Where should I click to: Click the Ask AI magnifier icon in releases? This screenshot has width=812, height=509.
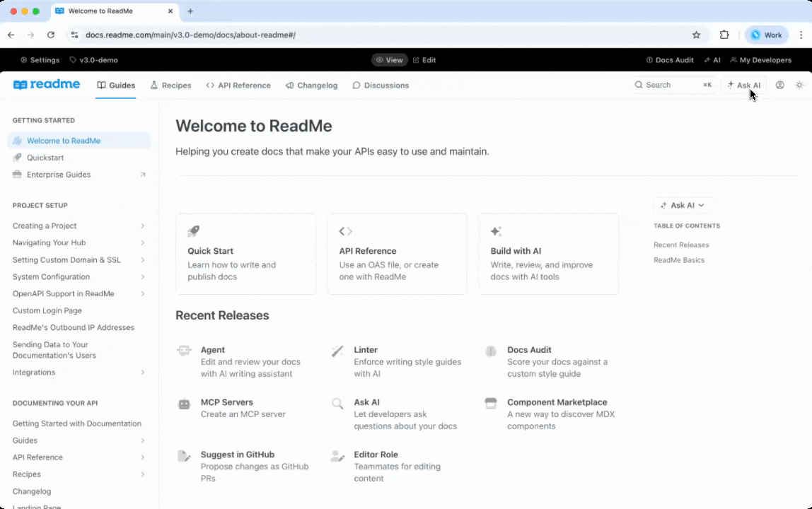click(337, 404)
